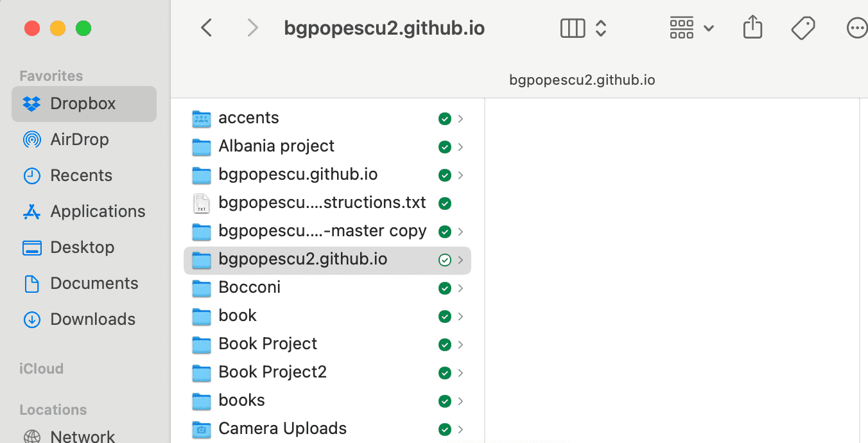Select Applications in the sidebar
The height and width of the screenshot is (443, 868).
tap(98, 211)
